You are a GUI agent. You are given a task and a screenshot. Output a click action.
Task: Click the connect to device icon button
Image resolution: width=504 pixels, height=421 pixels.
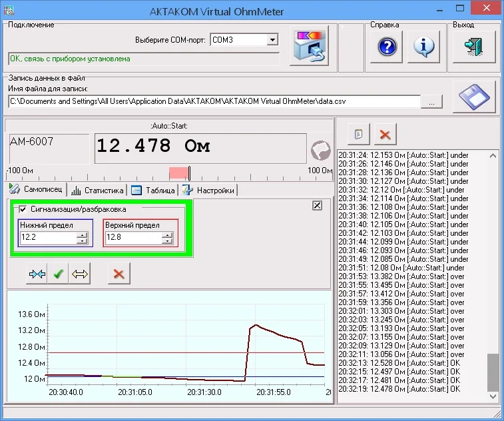(x=309, y=45)
